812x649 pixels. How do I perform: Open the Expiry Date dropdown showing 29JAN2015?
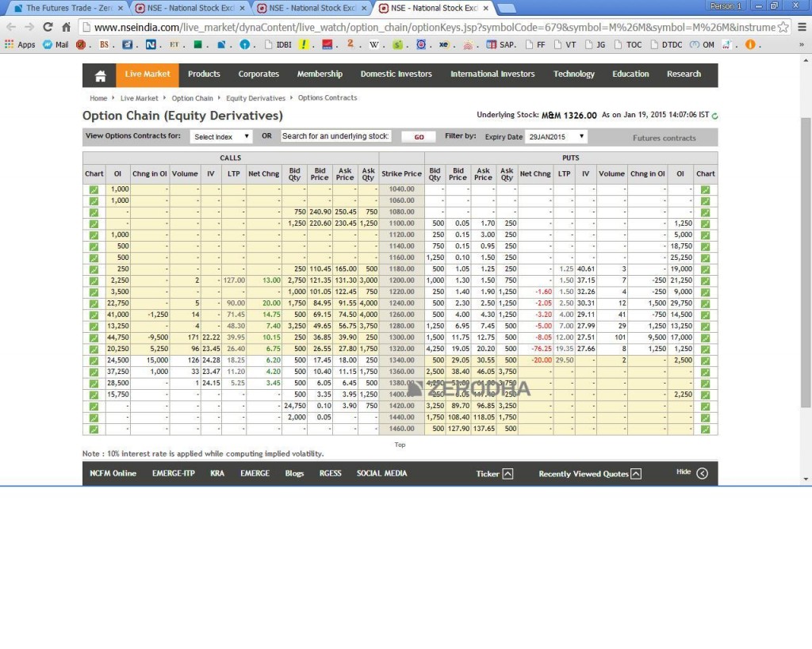pos(555,136)
